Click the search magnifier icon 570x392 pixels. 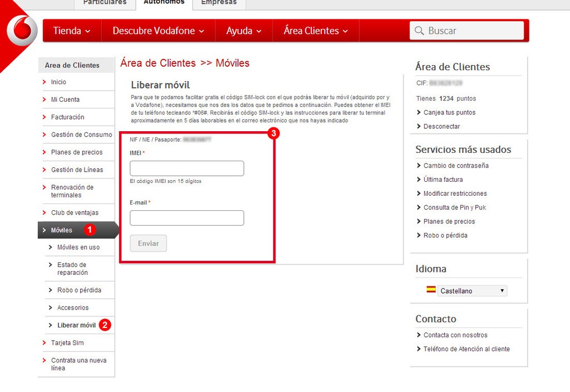point(419,31)
